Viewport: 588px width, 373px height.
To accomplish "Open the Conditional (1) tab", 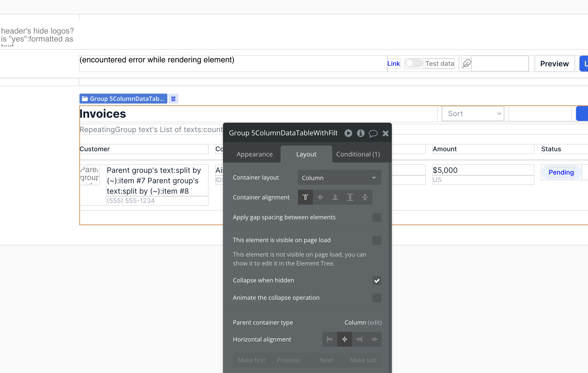I will 358,154.
